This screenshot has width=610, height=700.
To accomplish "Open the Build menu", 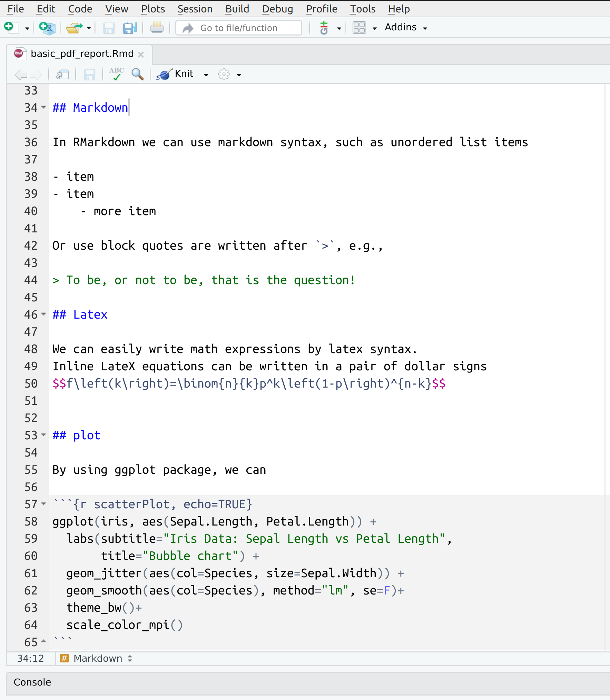I will pyautogui.click(x=237, y=9).
